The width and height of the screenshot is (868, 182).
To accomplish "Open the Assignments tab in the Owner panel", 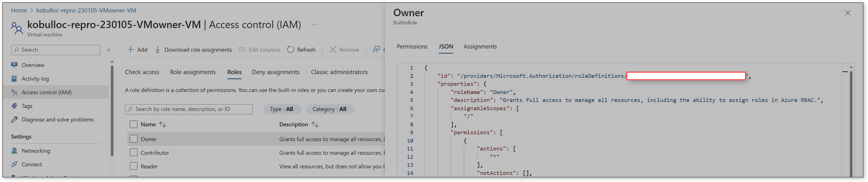I will [480, 47].
